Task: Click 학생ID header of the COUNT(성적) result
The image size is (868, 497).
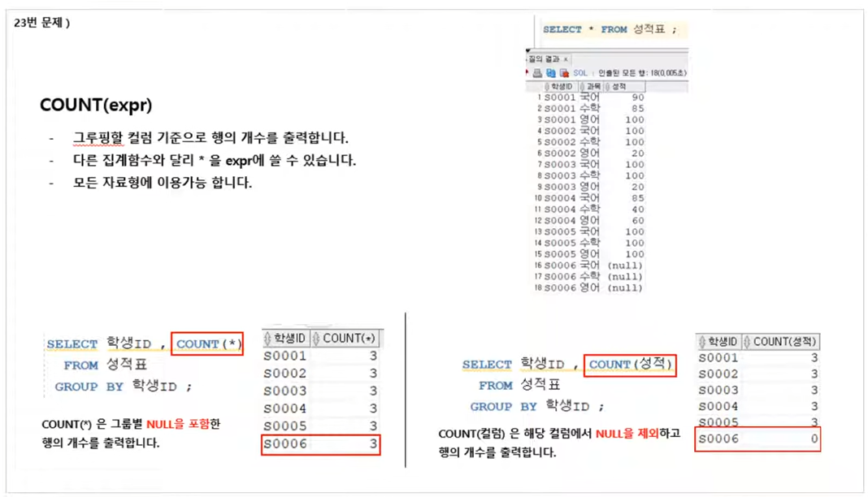Action: [718, 342]
